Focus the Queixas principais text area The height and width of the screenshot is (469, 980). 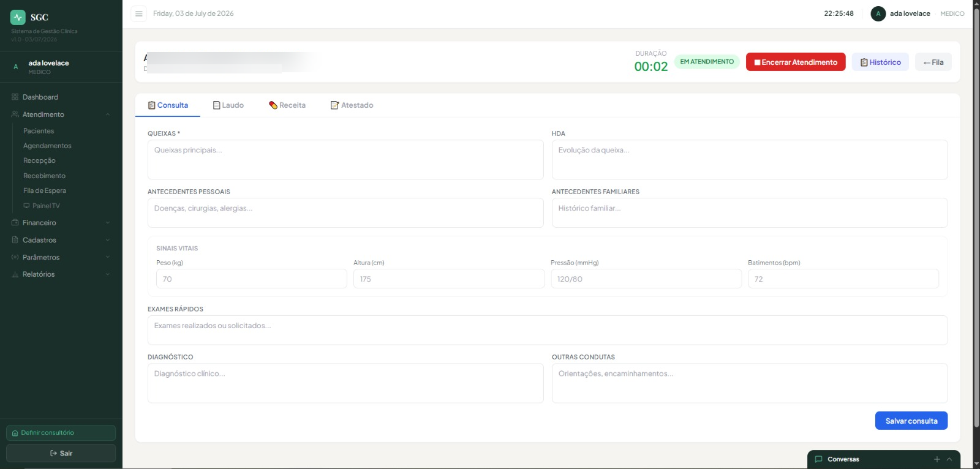pos(345,160)
